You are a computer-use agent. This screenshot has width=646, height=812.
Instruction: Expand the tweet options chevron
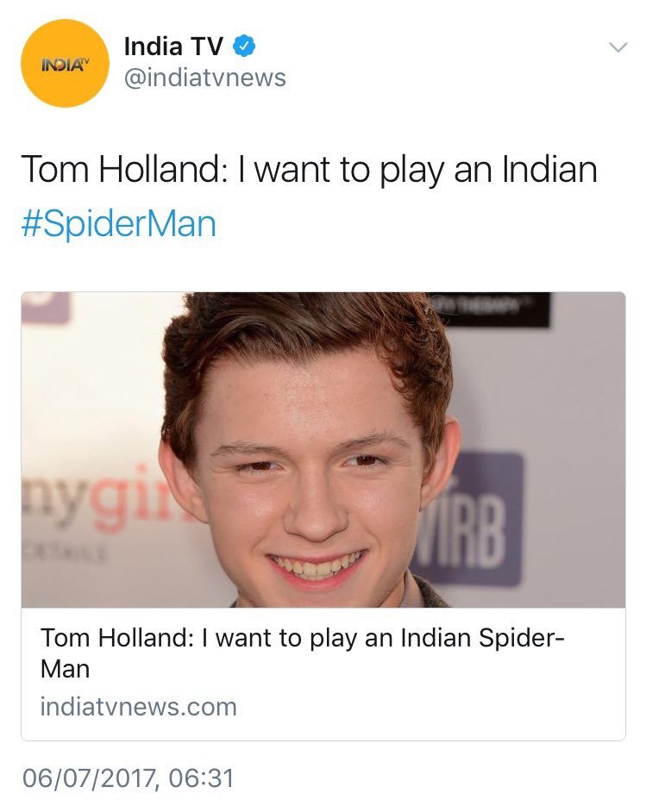(617, 48)
